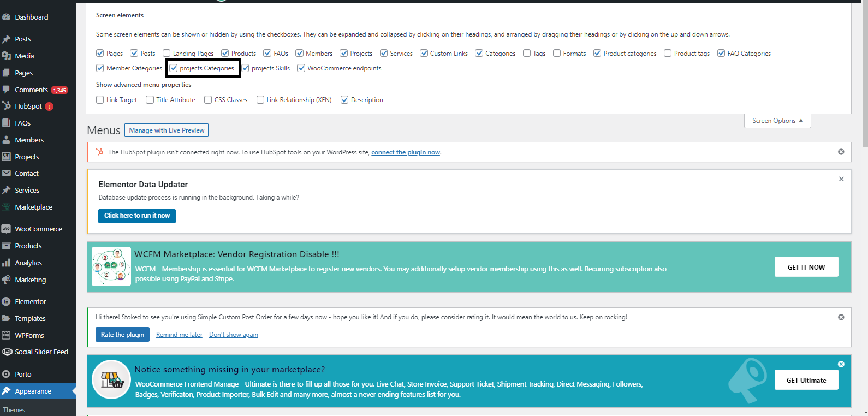The image size is (868, 416).
Task: Click the page vertical scrollbar thumb
Action: [865, 74]
